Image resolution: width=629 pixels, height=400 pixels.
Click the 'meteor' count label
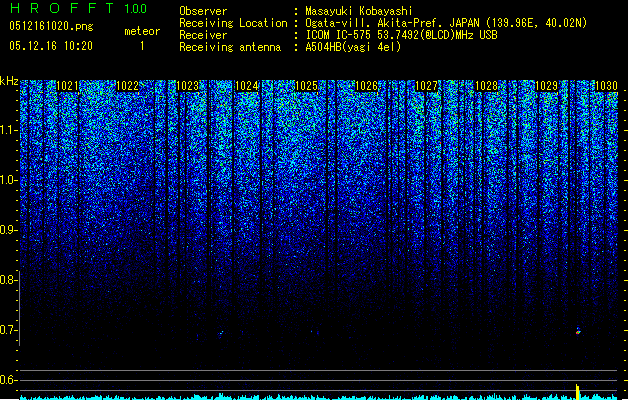[x=142, y=31]
